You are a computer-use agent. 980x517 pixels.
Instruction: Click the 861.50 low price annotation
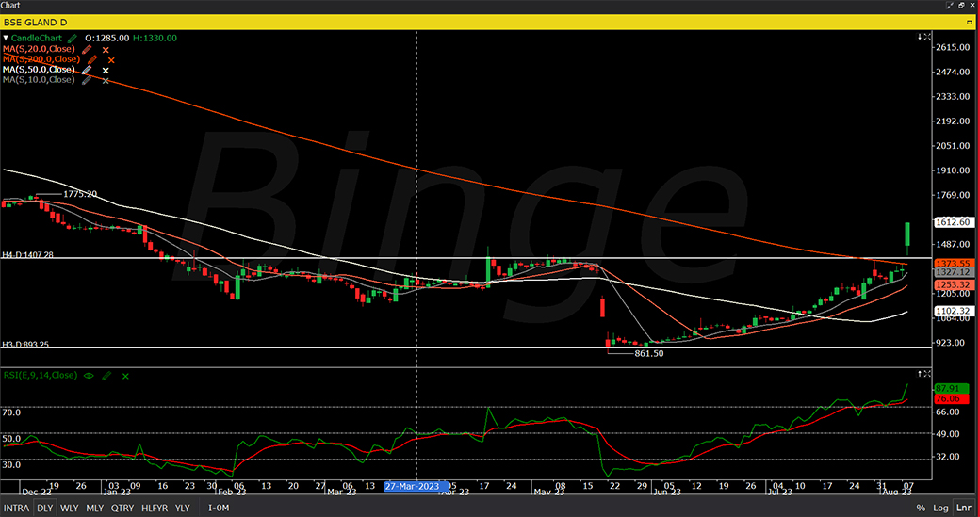coord(648,353)
